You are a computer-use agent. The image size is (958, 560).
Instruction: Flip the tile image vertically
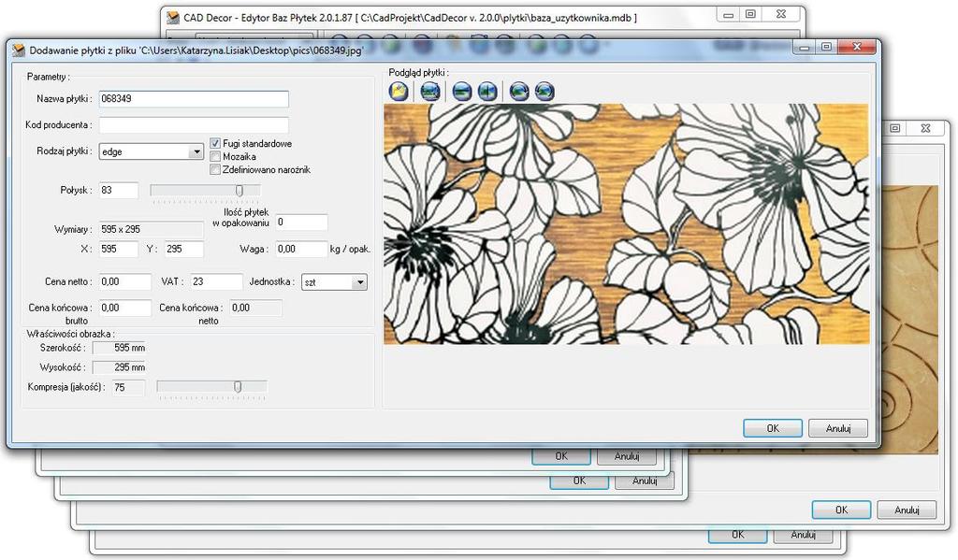pyautogui.click(x=462, y=92)
